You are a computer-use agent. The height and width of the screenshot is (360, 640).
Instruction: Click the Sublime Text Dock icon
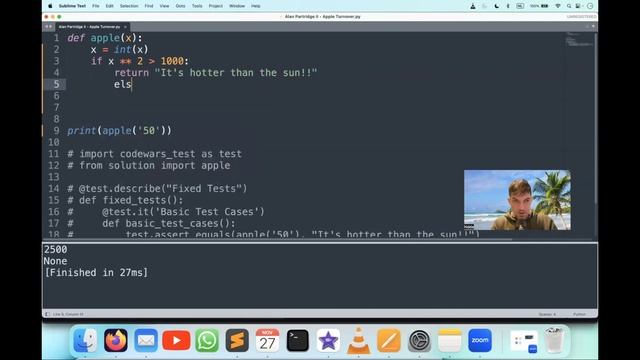point(237,340)
